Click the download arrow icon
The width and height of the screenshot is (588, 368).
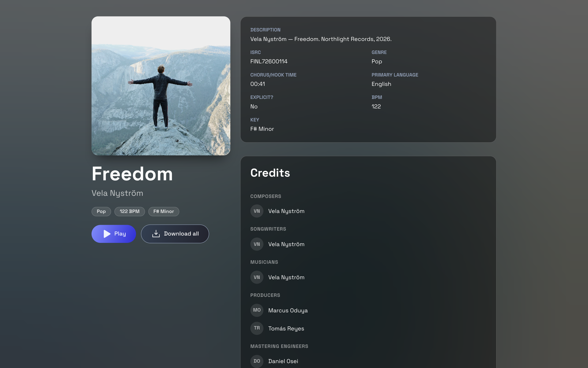(156, 234)
